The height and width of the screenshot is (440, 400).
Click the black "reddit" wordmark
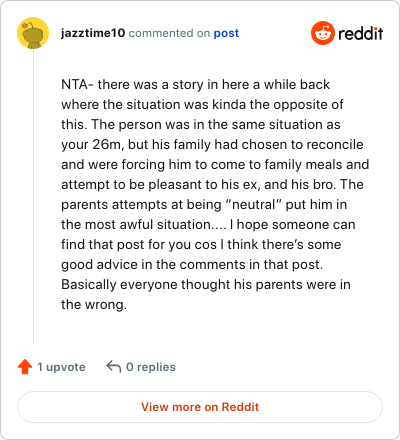pos(361,33)
